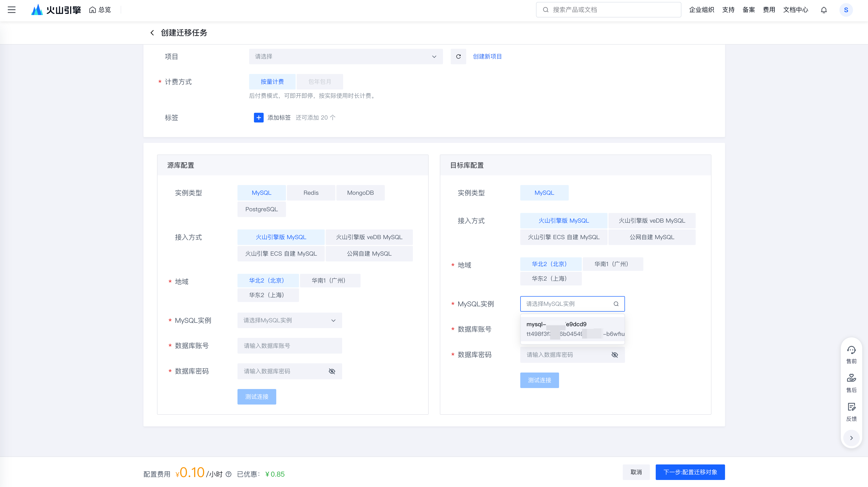Open 支持 in top navigation
This screenshot has width=868, height=487.
728,10
